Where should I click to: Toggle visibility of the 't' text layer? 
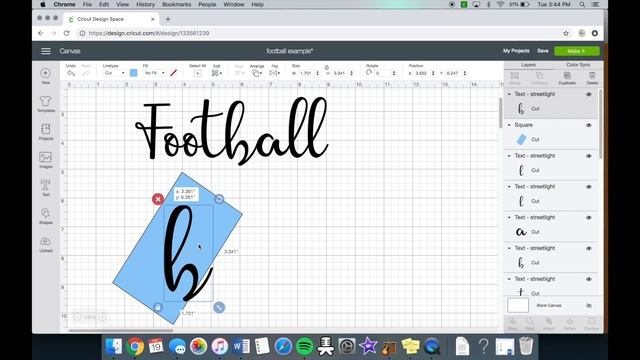click(589, 279)
